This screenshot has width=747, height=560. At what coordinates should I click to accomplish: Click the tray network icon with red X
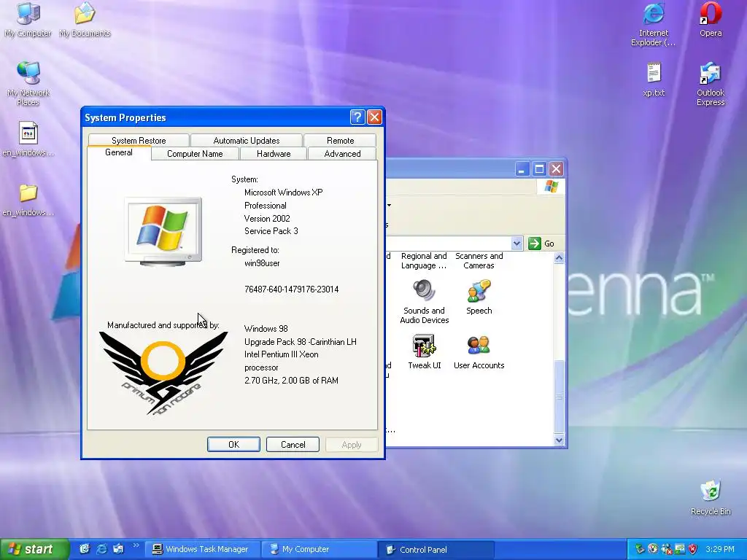667,549
